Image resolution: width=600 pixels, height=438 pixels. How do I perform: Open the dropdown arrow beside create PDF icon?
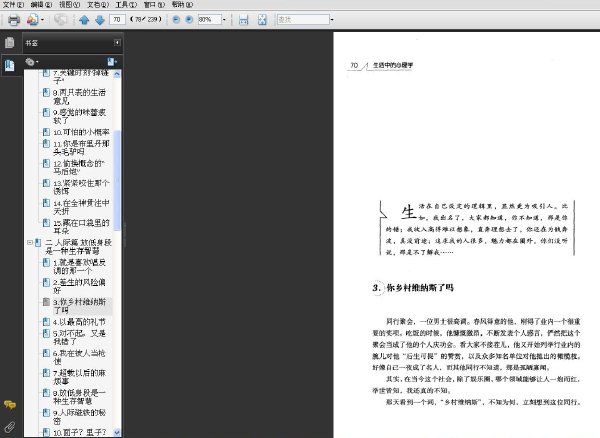click(x=42, y=20)
